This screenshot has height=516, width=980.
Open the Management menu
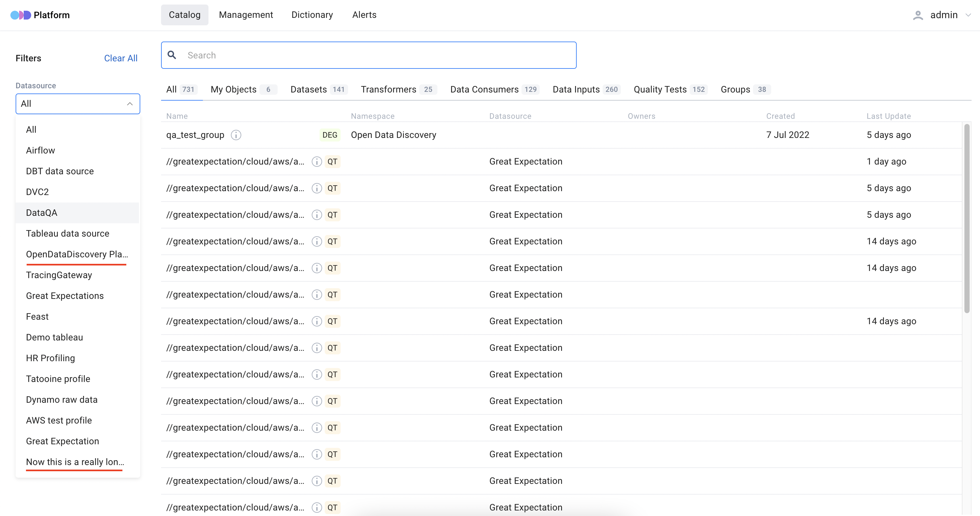[246, 15]
